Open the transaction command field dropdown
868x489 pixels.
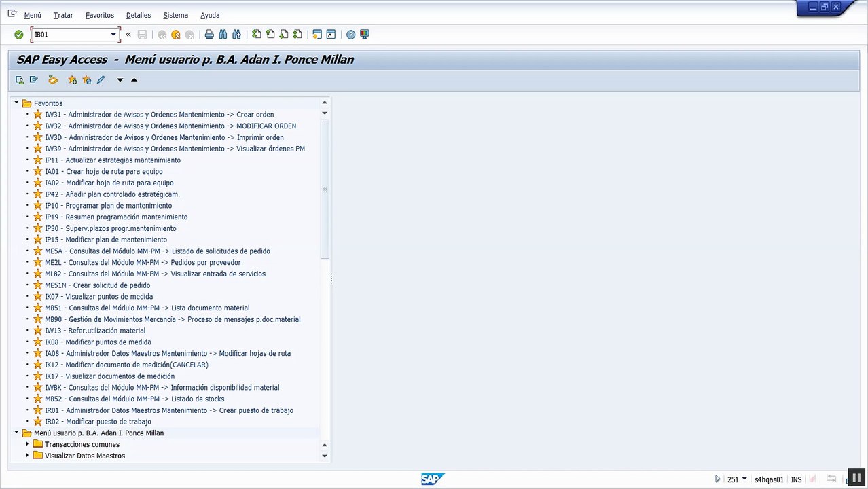[113, 35]
